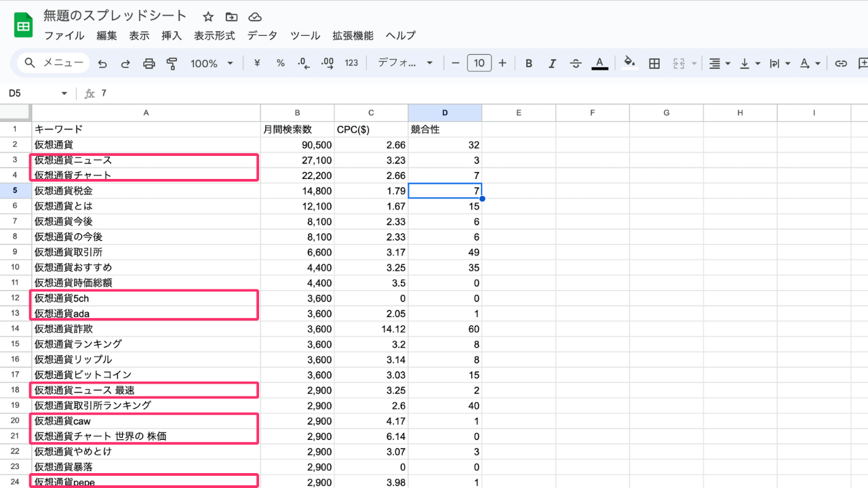The height and width of the screenshot is (488, 868).
Task: Open the borders tool
Action: [x=654, y=63]
